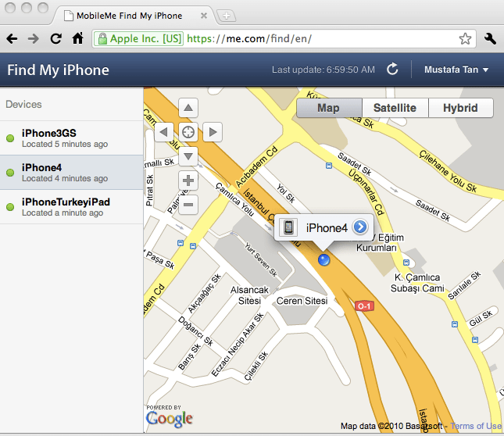
Task: Bookmark this page with the star icon
Action: click(x=465, y=39)
